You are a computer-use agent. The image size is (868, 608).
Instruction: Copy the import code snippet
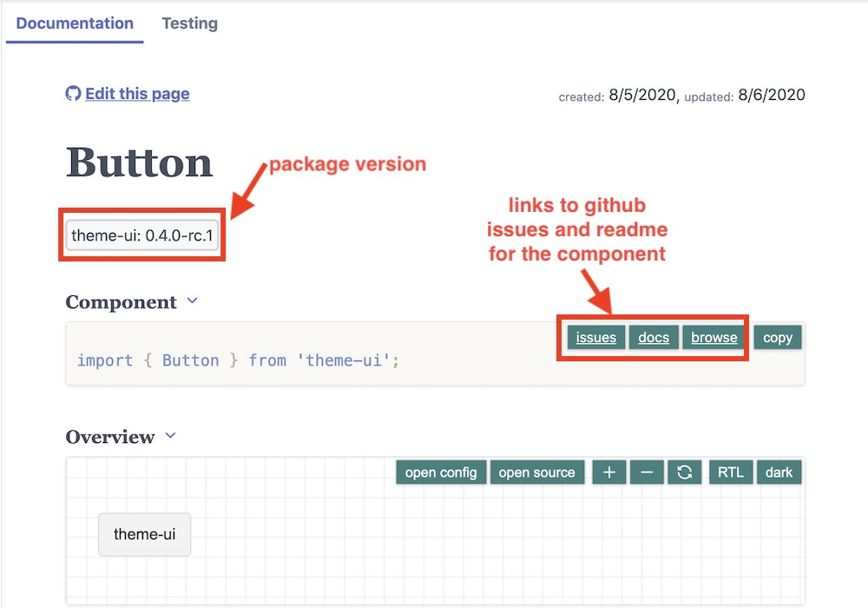pyautogui.click(x=778, y=337)
